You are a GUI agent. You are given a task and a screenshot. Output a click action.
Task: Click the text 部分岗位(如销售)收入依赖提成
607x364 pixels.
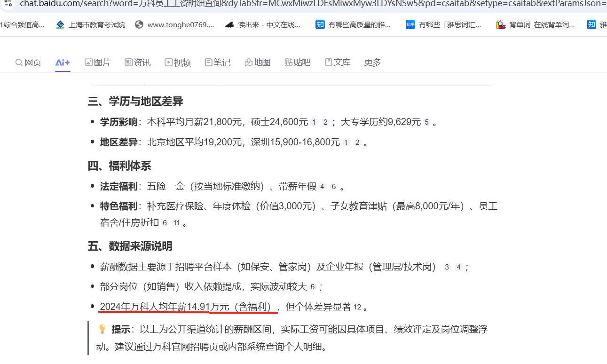172,287
